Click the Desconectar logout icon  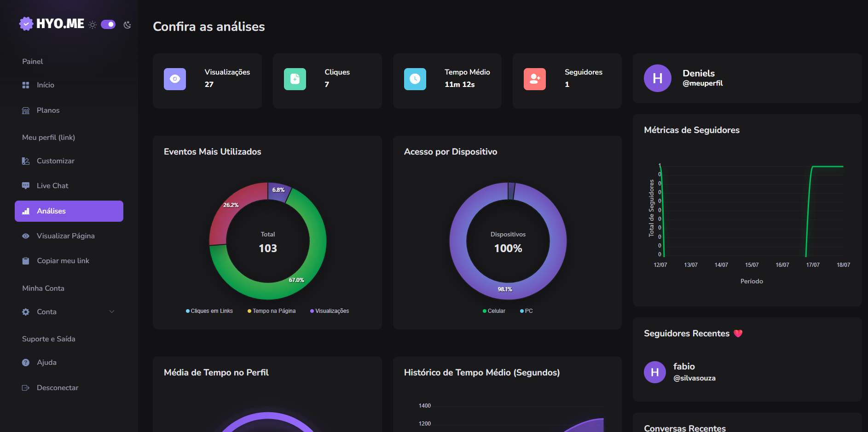(26, 388)
